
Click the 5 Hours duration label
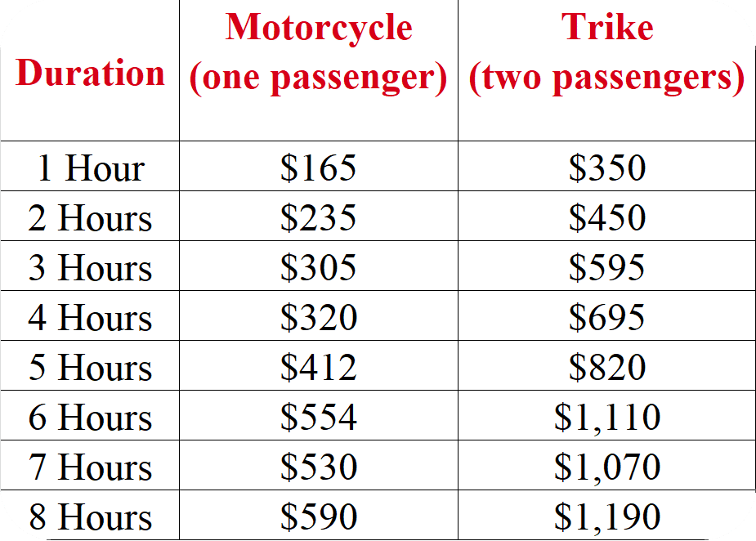coord(90,368)
